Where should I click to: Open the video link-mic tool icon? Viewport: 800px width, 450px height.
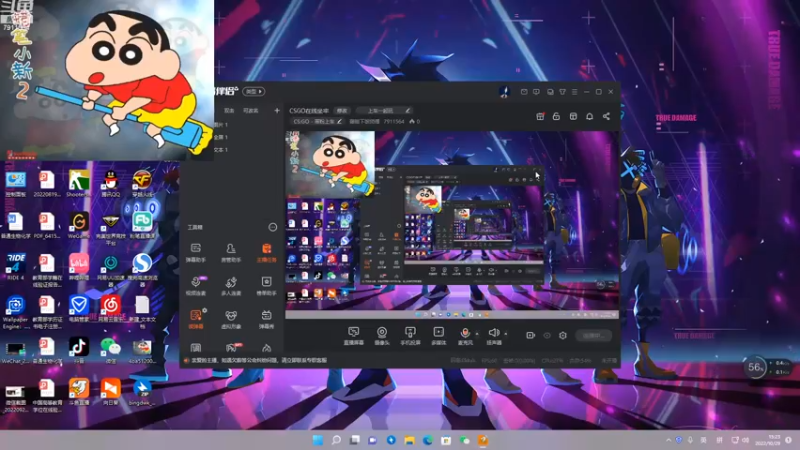coord(195,286)
